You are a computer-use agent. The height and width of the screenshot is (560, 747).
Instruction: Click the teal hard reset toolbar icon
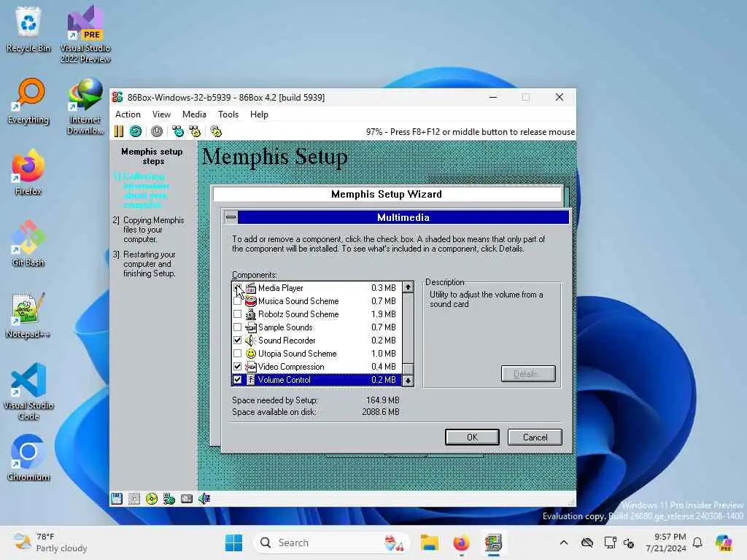click(136, 131)
